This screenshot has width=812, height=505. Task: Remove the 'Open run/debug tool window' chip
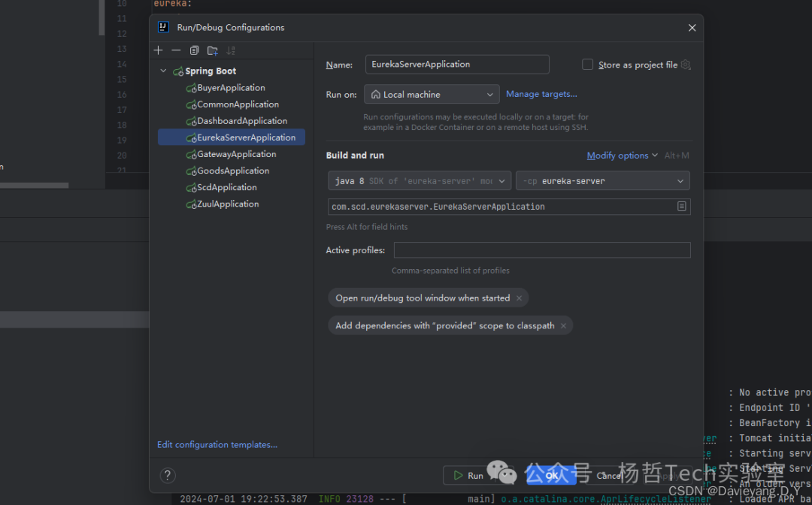coord(519,298)
